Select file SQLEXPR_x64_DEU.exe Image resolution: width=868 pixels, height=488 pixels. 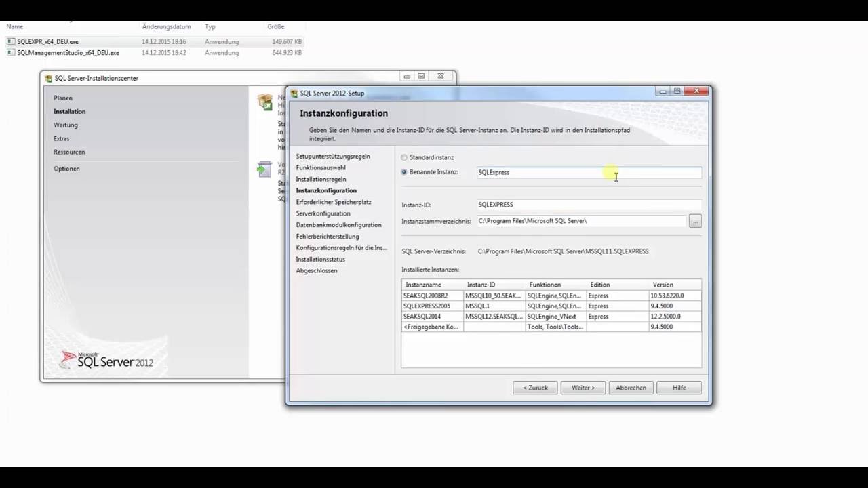pos(47,41)
